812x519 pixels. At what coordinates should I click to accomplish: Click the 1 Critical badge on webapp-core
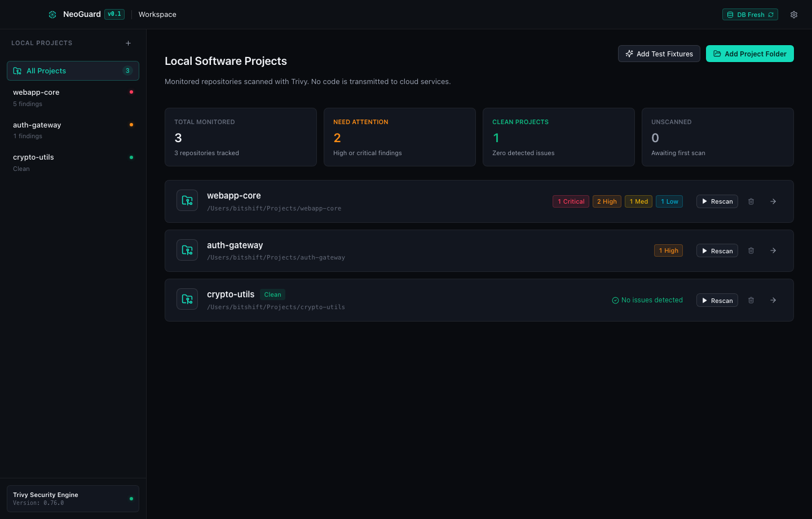571,201
